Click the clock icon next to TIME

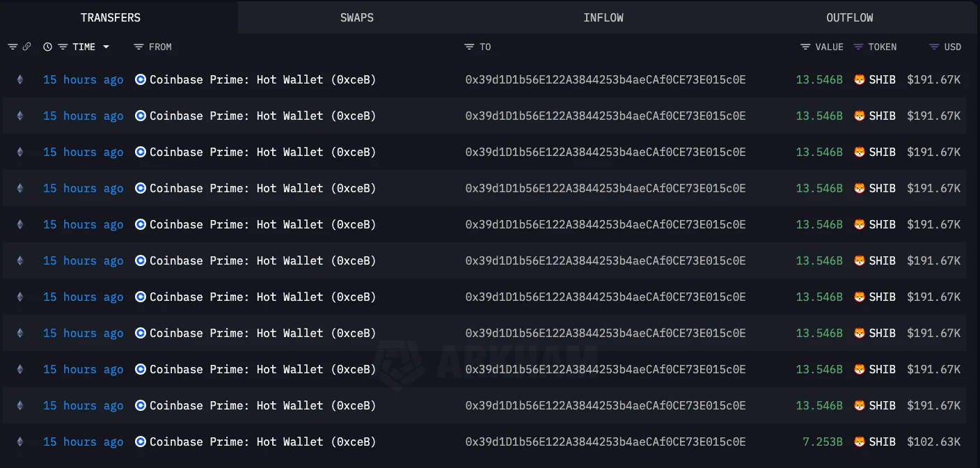click(47, 47)
